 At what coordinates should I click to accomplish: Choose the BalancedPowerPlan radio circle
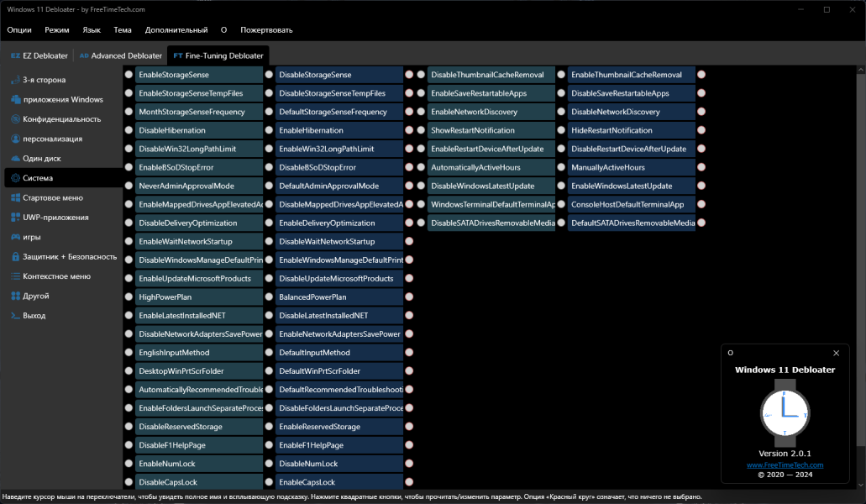pos(269,297)
